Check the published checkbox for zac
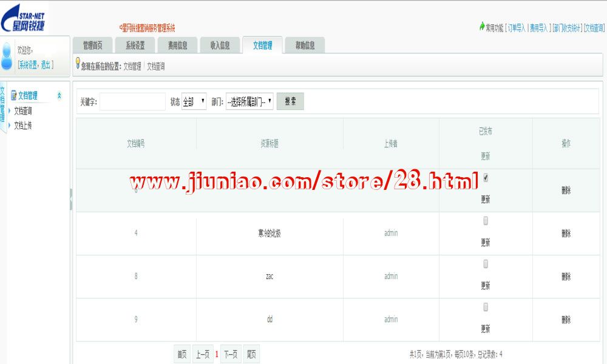 tap(486, 264)
